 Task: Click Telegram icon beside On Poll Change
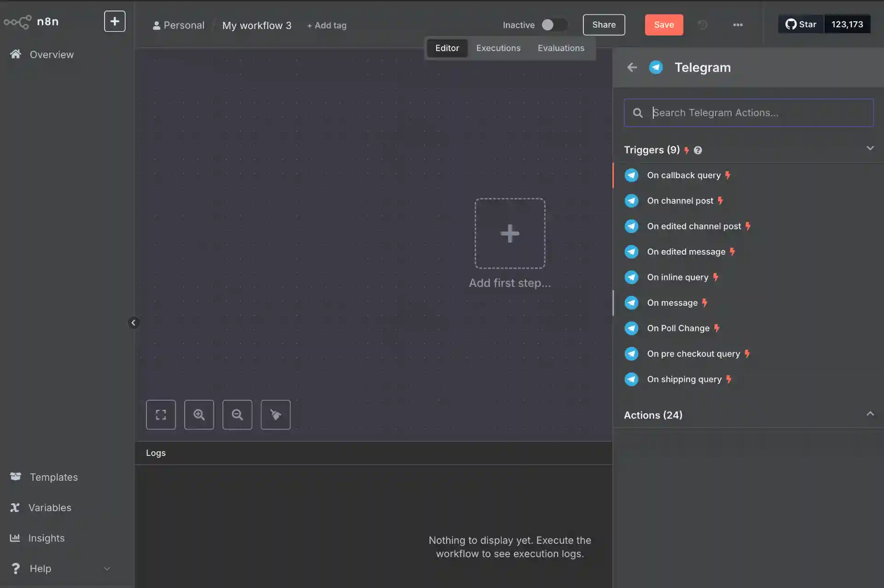(x=631, y=328)
